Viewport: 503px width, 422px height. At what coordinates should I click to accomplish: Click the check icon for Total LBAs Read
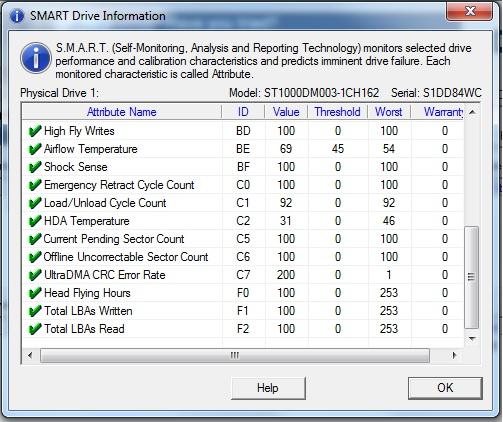click(x=35, y=329)
